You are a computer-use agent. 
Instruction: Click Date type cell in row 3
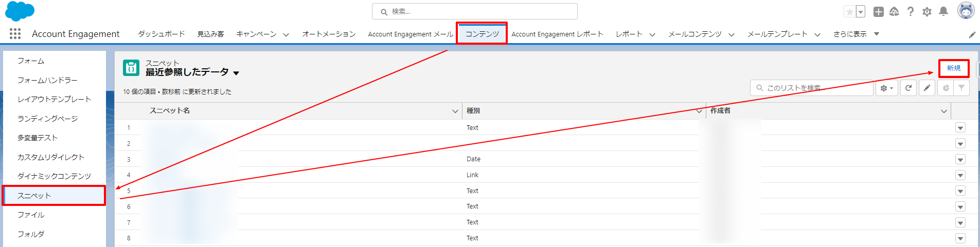point(473,159)
